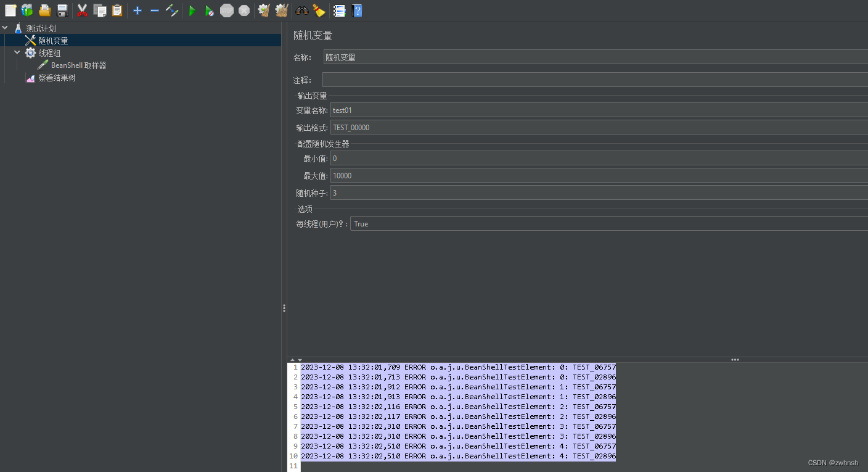Click the Toggle enable/disable element icon
This screenshot has height=472, width=868.
tap(172, 10)
